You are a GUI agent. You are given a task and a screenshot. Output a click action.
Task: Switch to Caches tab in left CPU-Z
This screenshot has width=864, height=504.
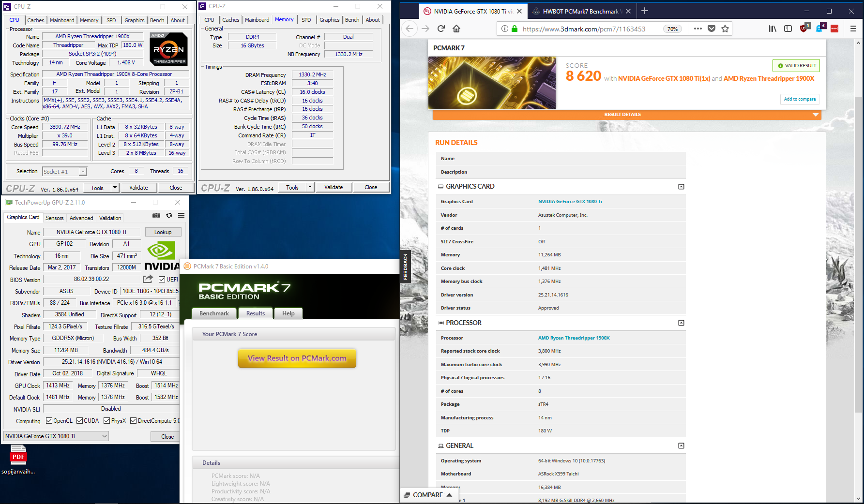(x=35, y=20)
